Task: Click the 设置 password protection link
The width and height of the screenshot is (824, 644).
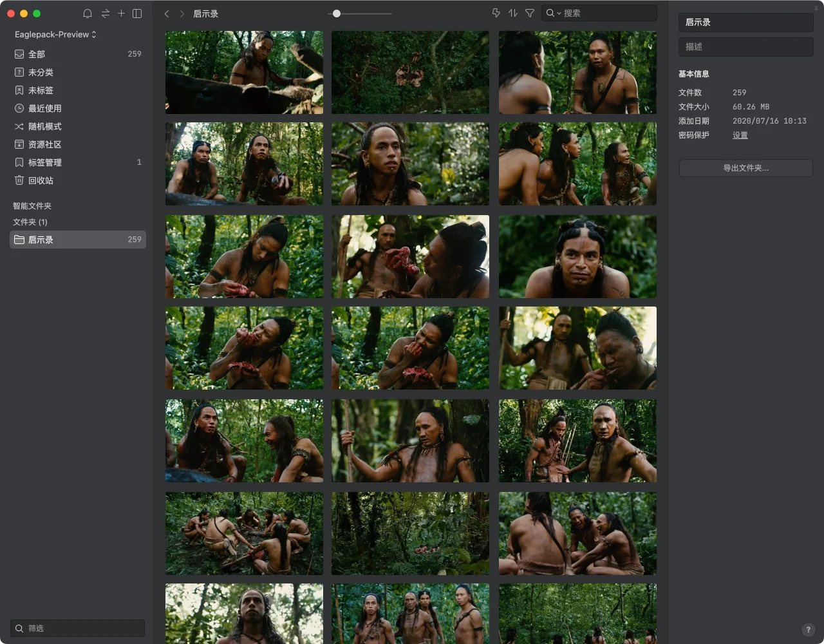Action: point(740,135)
